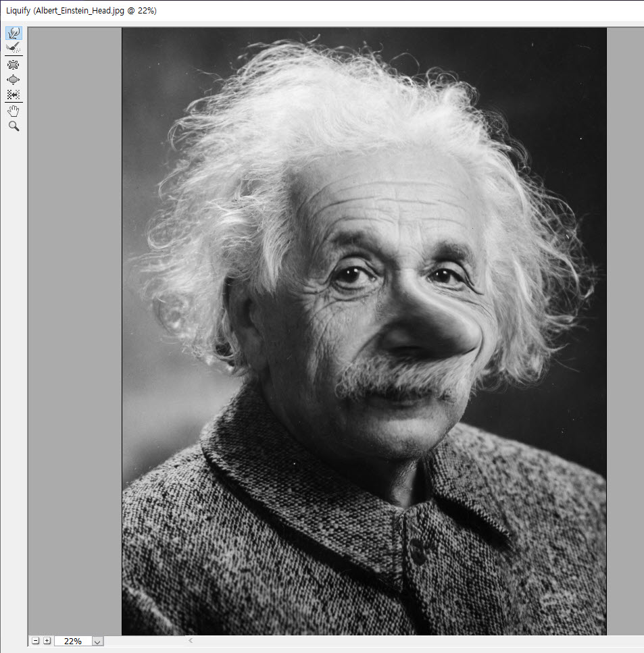Choose the Bloat tool

click(x=14, y=80)
